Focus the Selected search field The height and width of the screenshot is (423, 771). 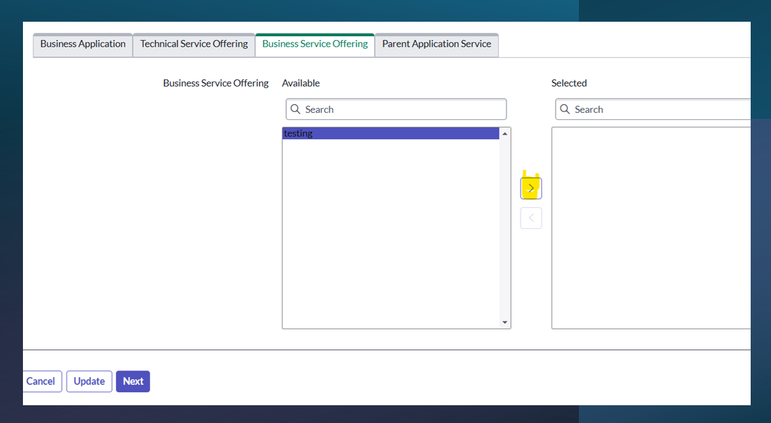click(653, 109)
